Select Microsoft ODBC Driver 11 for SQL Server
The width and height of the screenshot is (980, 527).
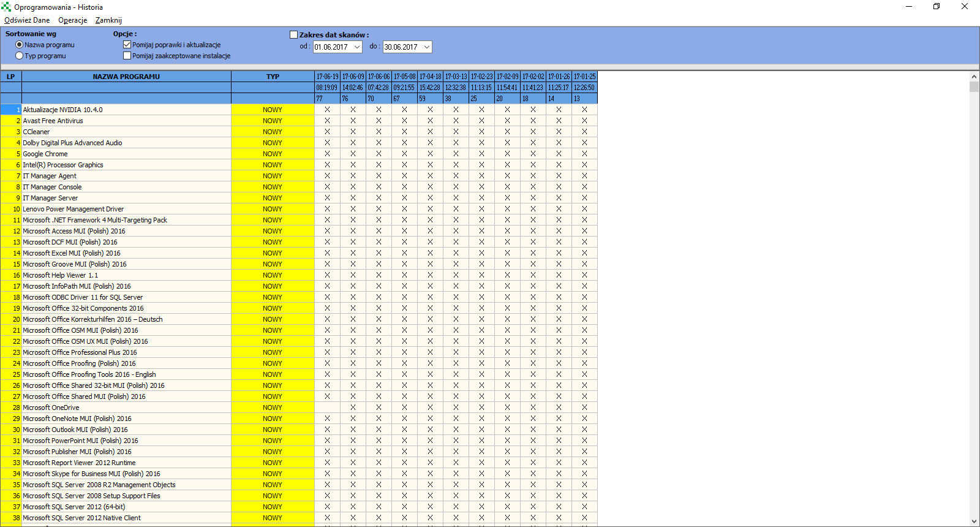(126, 297)
